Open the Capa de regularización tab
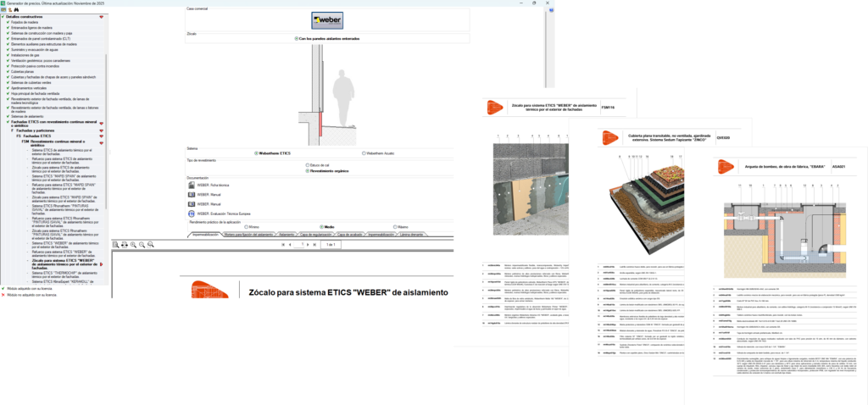This screenshot has width=868, height=405. pos(317,235)
